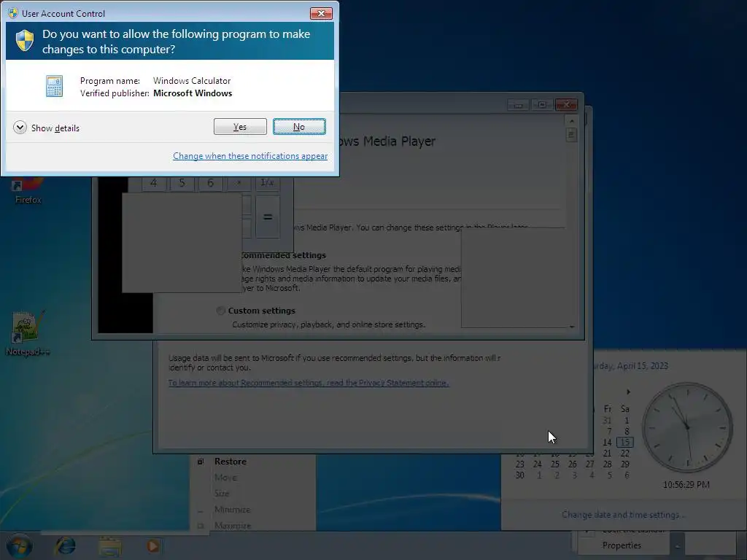Click the analog clock face
Image resolution: width=747 pixels, height=560 pixels.
(x=687, y=427)
